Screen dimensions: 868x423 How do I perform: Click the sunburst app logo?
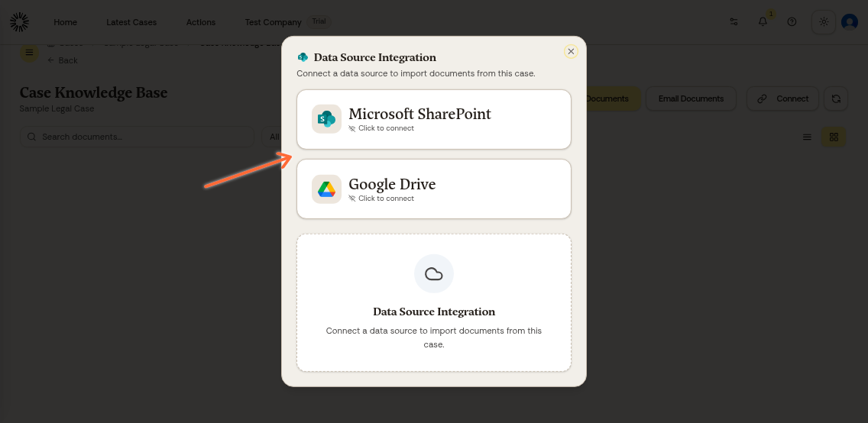(x=19, y=22)
